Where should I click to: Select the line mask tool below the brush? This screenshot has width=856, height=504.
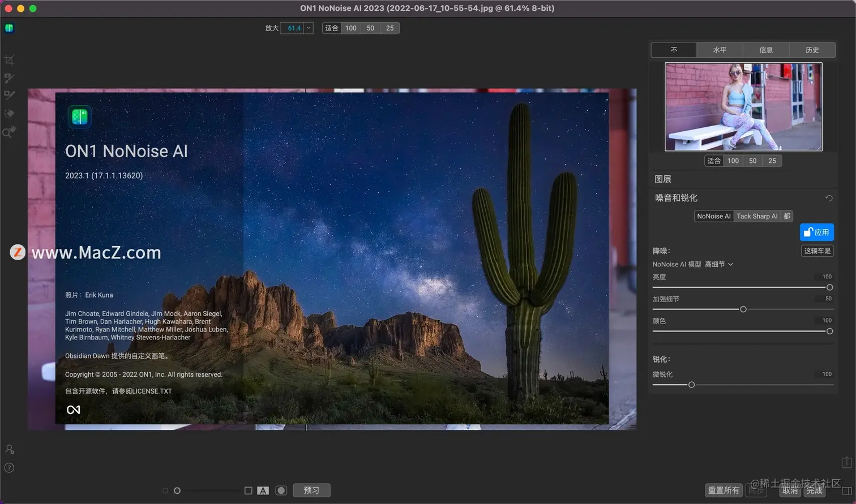click(x=9, y=96)
